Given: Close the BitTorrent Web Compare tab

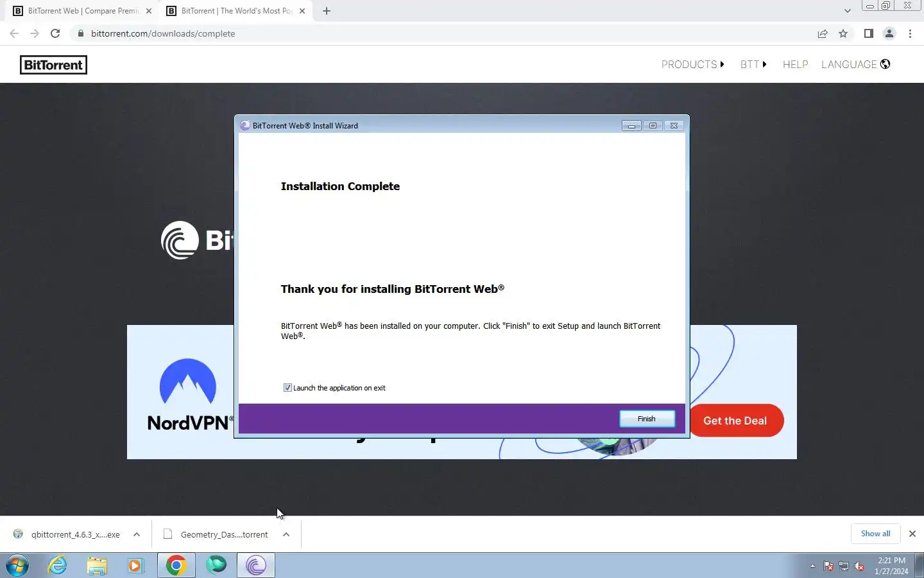Looking at the screenshot, I should 149,11.
